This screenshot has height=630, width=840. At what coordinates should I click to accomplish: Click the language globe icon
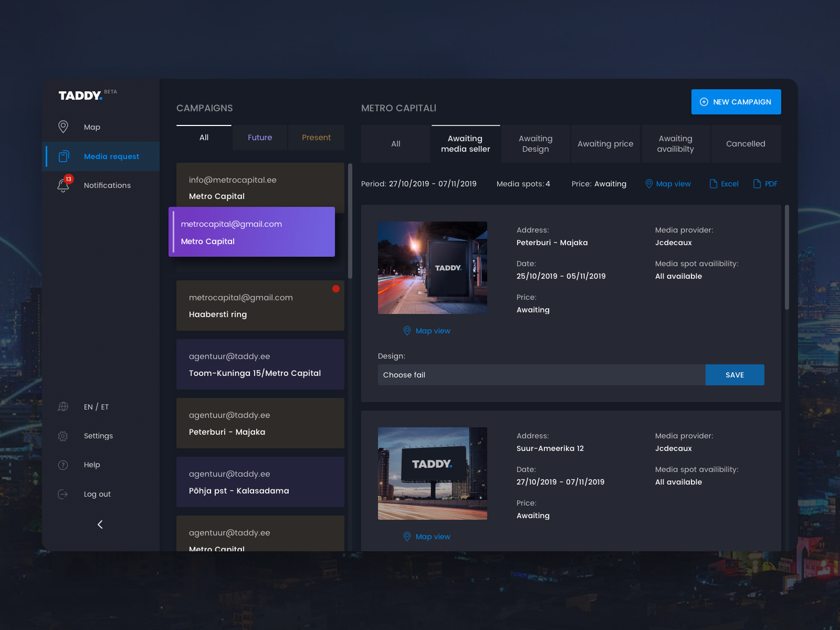63,406
